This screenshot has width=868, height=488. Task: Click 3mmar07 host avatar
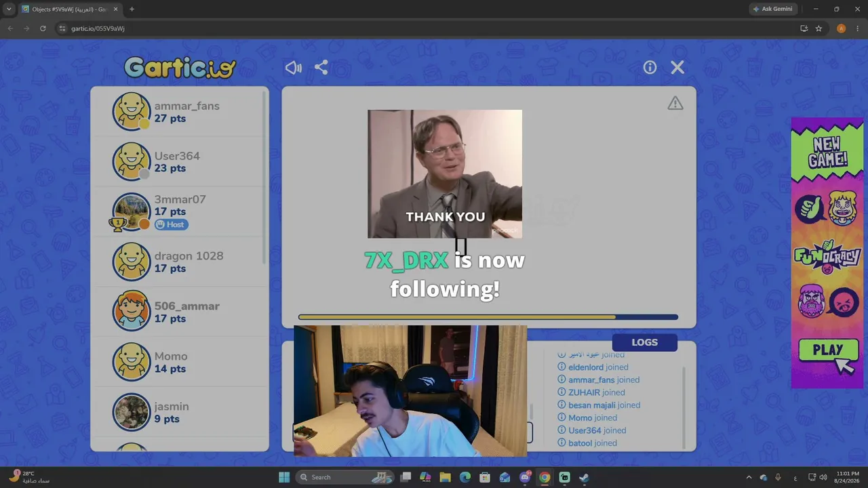(x=131, y=211)
